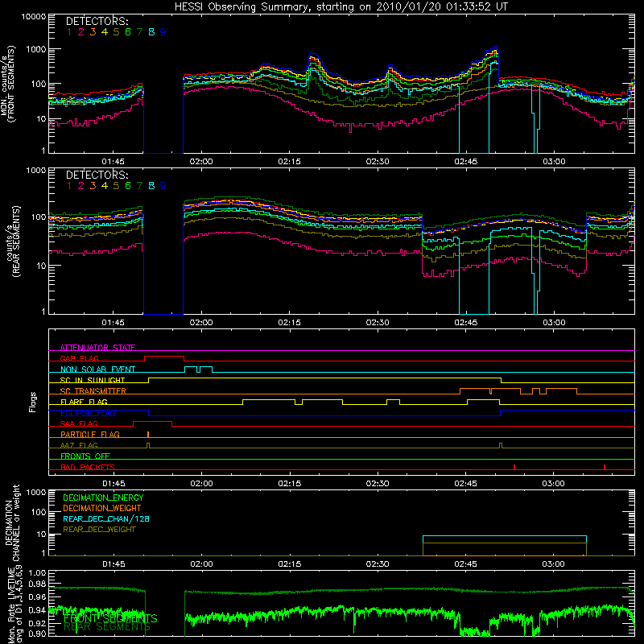Image resolution: width=644 pixels, height=644 pixels.
Task: Click the 'FRONTS_OFF' flag label
Action: (x=85, y=456)
